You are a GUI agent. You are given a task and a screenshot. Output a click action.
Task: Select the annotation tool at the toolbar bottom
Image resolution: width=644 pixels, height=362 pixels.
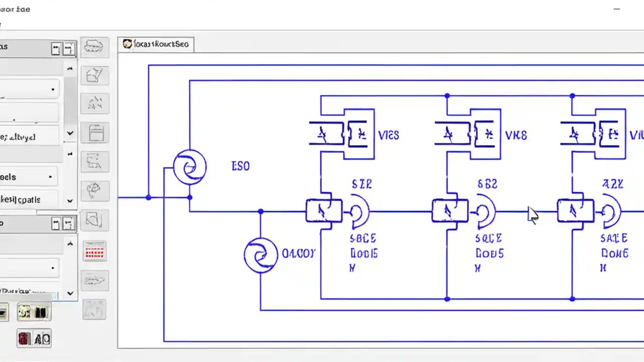[95, 310]
